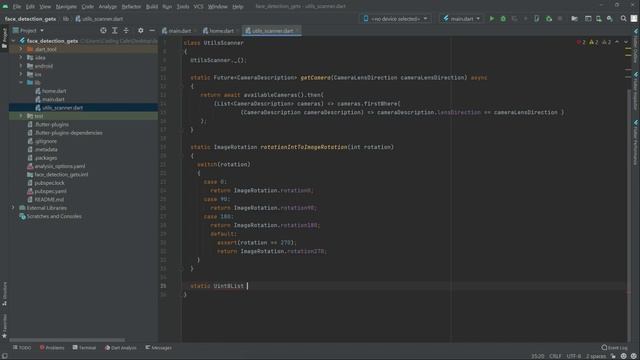Click the lib breadcrumb in navigation bar

pyautogui.click(x=66, y=19)
